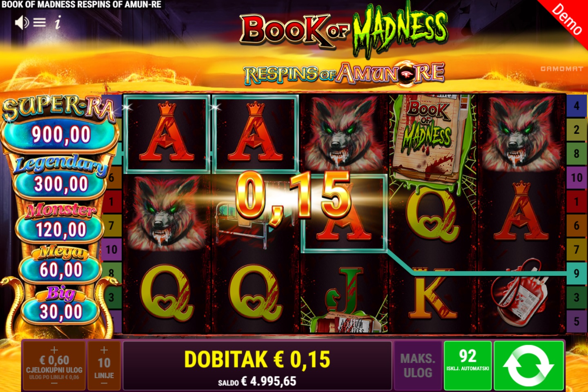Viewport: 588px width, 392px height.
Task: Click the Legendary 300,00 jackpot display
Action: click(60, 184)
